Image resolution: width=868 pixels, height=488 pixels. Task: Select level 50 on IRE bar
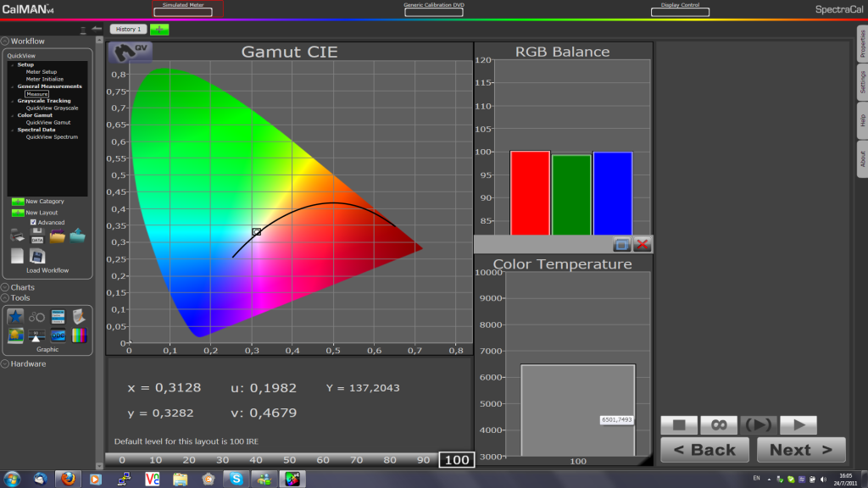pyautogui.click(x=289, y=460)
